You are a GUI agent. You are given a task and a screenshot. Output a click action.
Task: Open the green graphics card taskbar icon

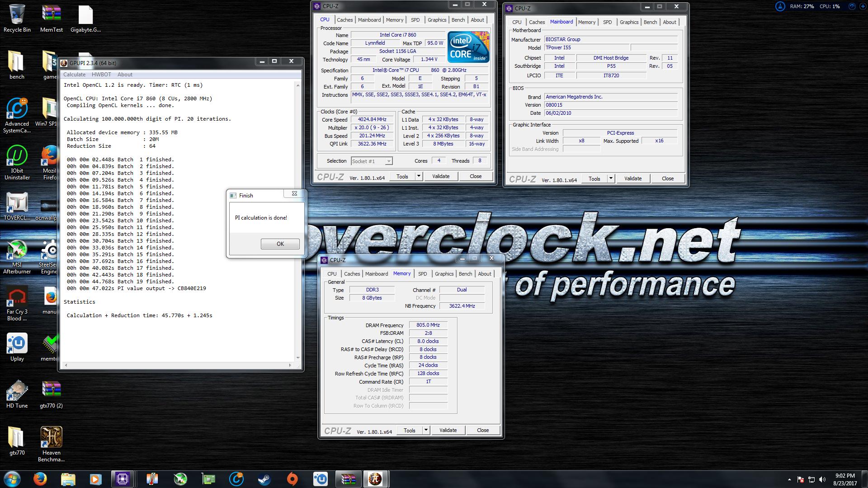tap(208, 479)
